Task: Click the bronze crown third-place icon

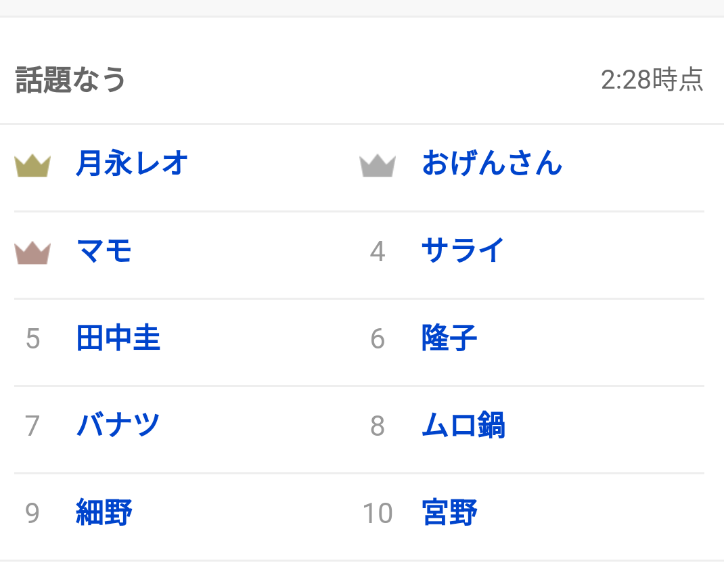Action: pos(32,253)
